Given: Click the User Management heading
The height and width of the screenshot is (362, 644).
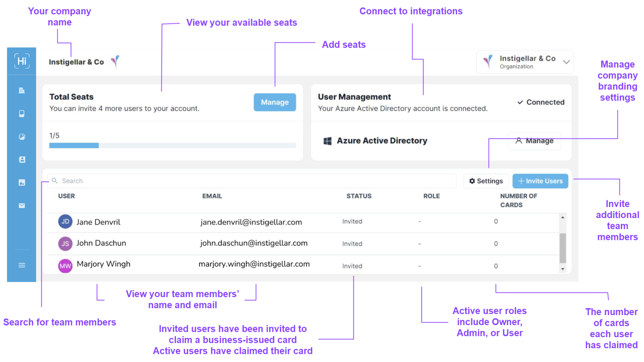Looking at the screenshot, I should pos(354,97).
